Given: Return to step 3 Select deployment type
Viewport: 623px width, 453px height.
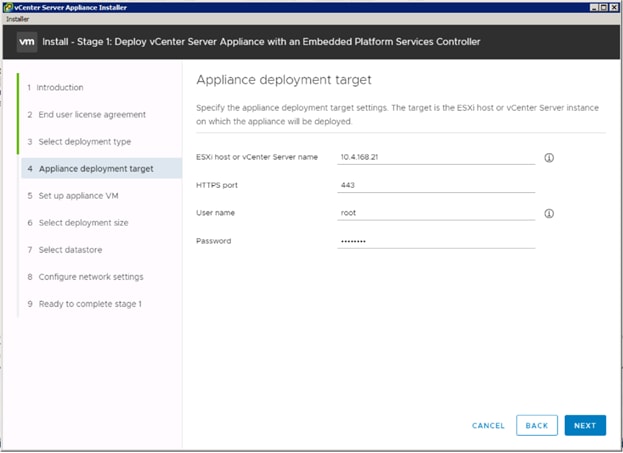Looking at the screenshot, I should 79,141.
